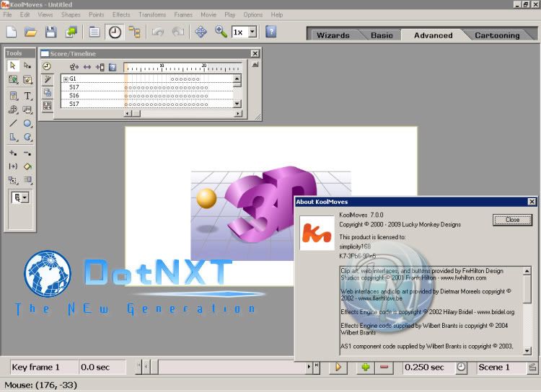The image size is (541, 392).
Task: Click the zoom magnifier tool
Action: tap(221, 32)
